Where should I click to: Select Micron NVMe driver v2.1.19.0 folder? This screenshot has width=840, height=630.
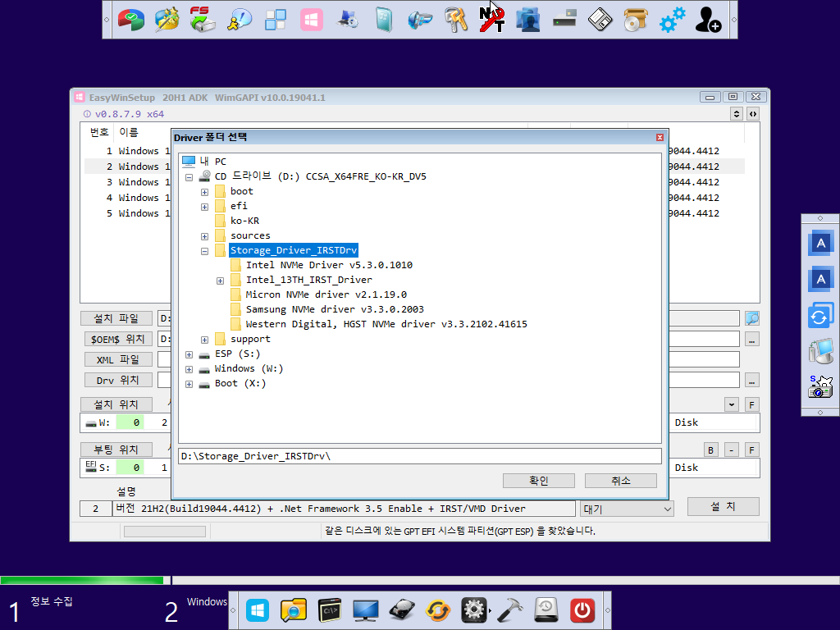[326, 294]
